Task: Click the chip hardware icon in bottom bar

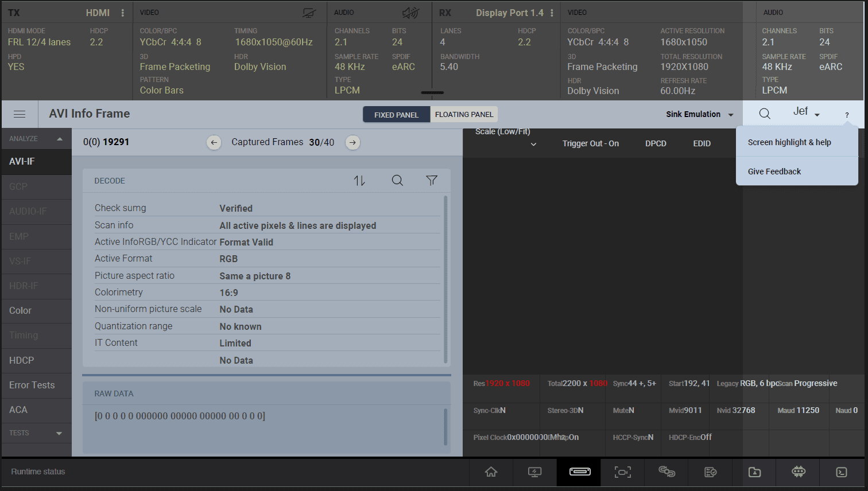Action: click(x=799, y=472)
